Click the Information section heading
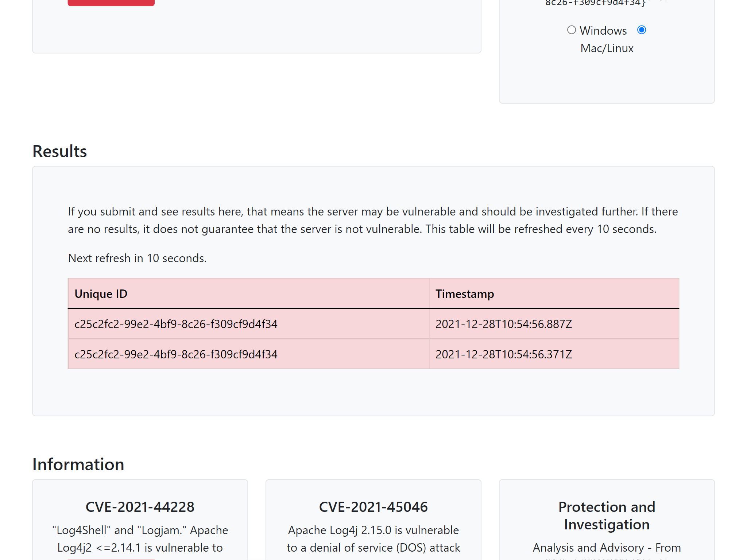Screen dimensions: 747x560 click(x=78, y=464)
